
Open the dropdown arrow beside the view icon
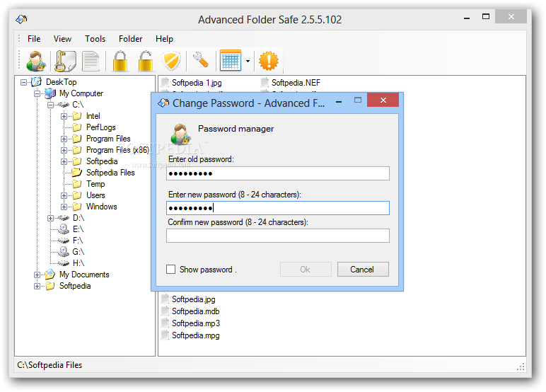point(248,61)
